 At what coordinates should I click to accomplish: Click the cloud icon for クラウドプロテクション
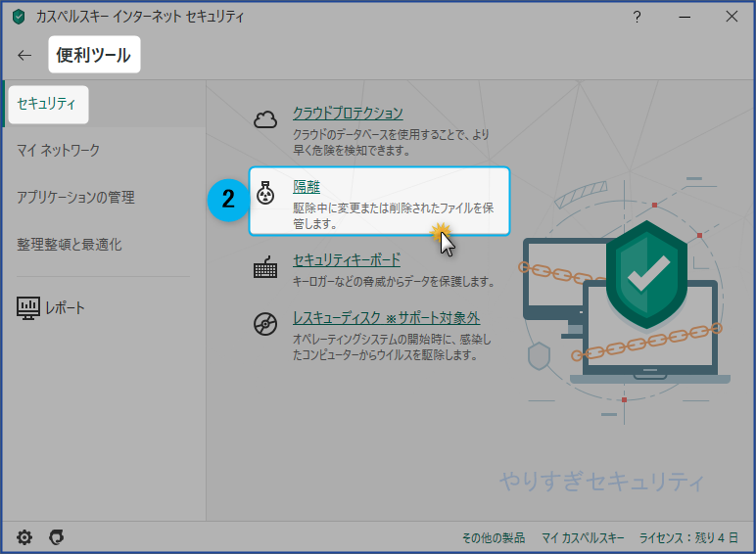tap(265, 119)
